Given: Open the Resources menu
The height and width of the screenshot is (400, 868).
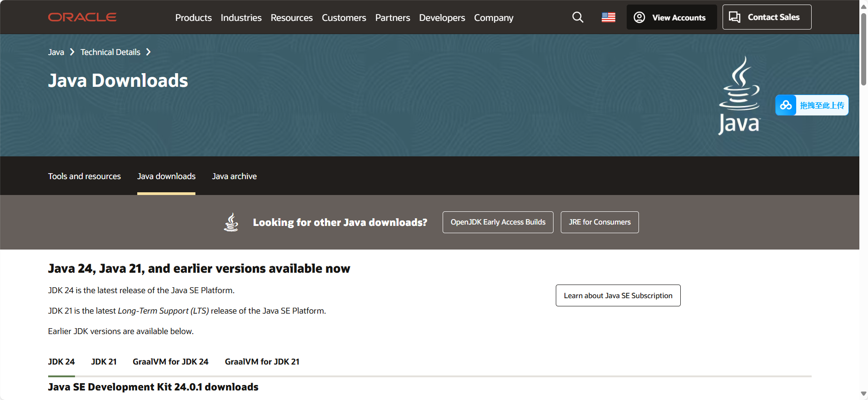Looking at the screenshot, I should 292,18.
